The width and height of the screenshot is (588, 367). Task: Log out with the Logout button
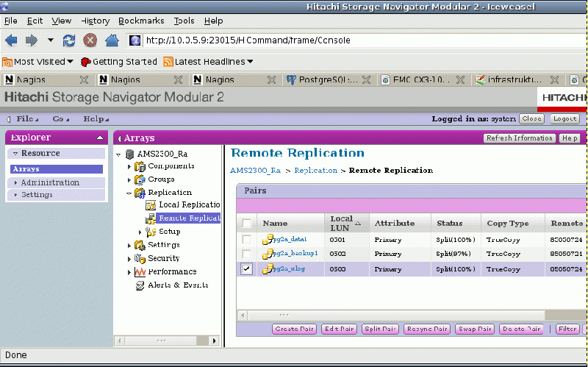click(564, 118)
